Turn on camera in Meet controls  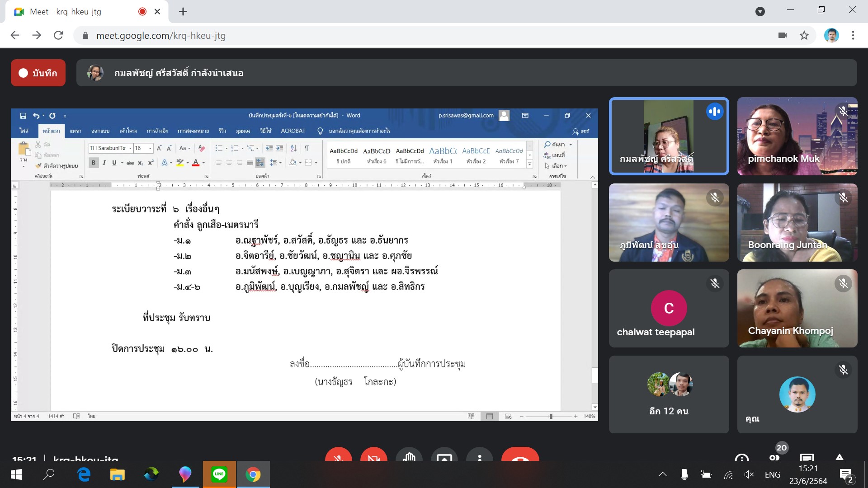tap(373, 455)
